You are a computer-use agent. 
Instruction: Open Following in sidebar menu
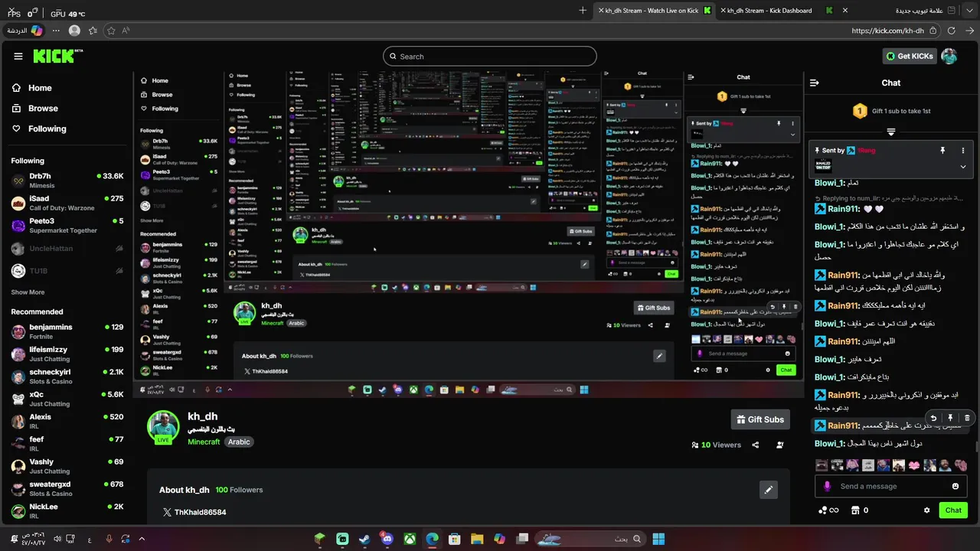click(x=39, y=129)
